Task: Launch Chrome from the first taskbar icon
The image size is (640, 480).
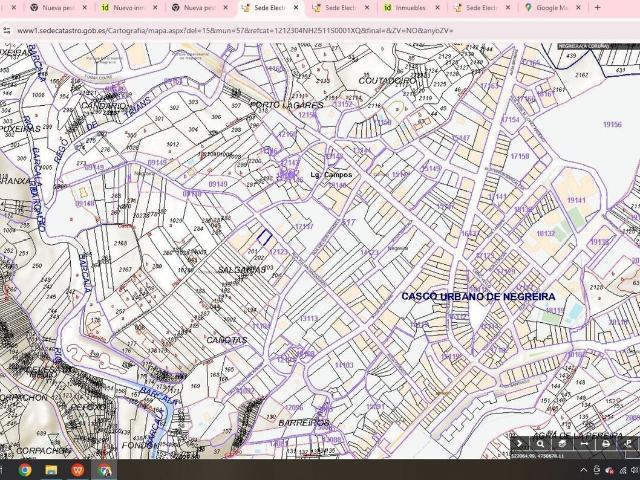Action: pos(24,470)
